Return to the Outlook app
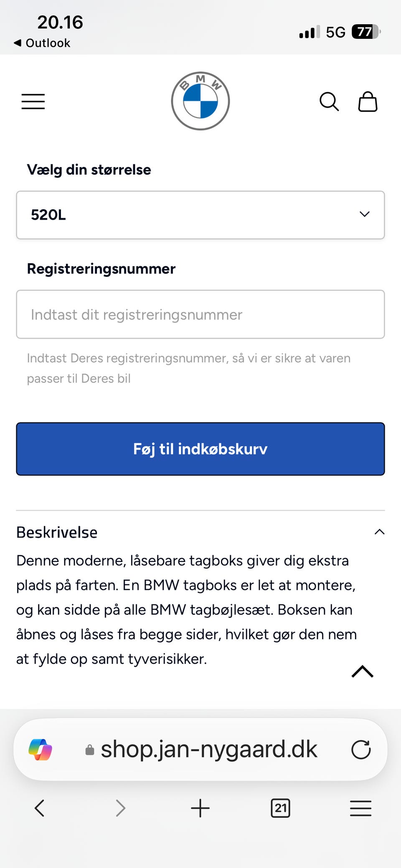 [42, 43]
